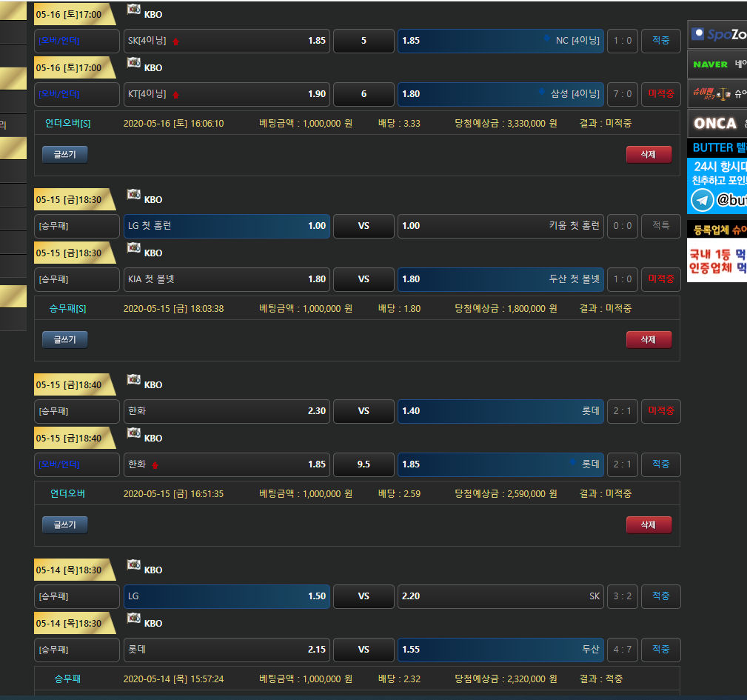This screenshot has width=747, height=700.
Task: Click the 미적중 result badge on KT vs 삼성
Action: [x=660, y=94]
